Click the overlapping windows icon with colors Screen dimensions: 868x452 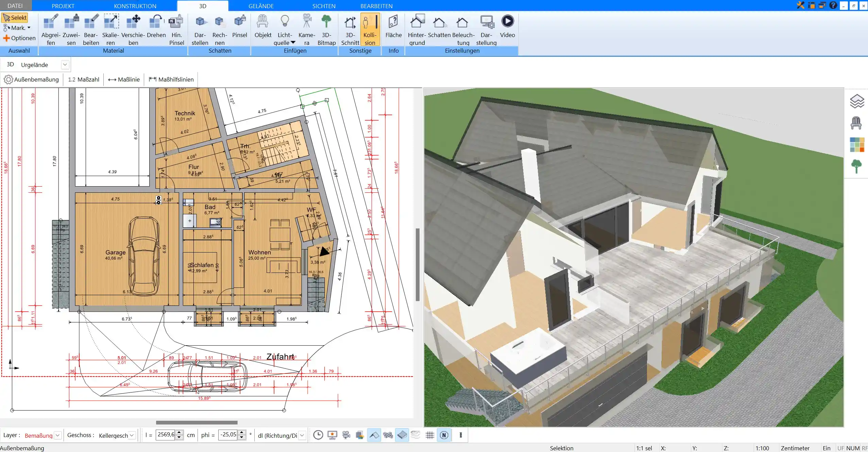click(x=360, y=435)
